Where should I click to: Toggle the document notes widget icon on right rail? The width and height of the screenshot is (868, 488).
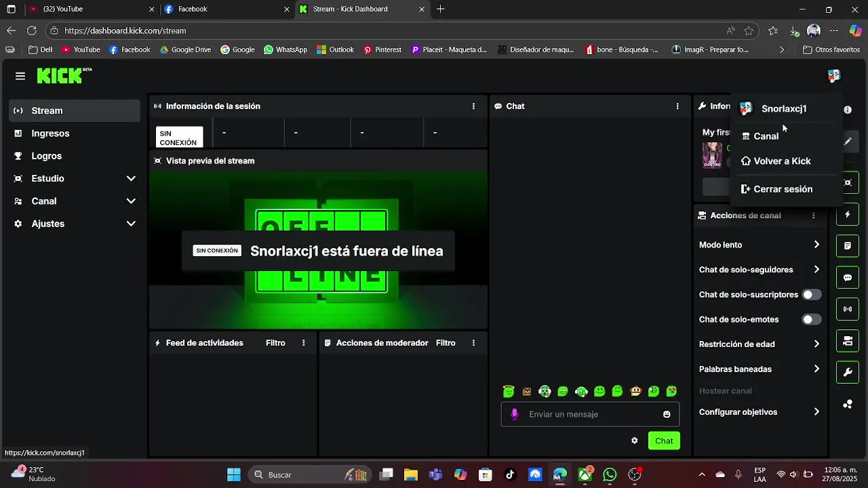coord(848,245)
